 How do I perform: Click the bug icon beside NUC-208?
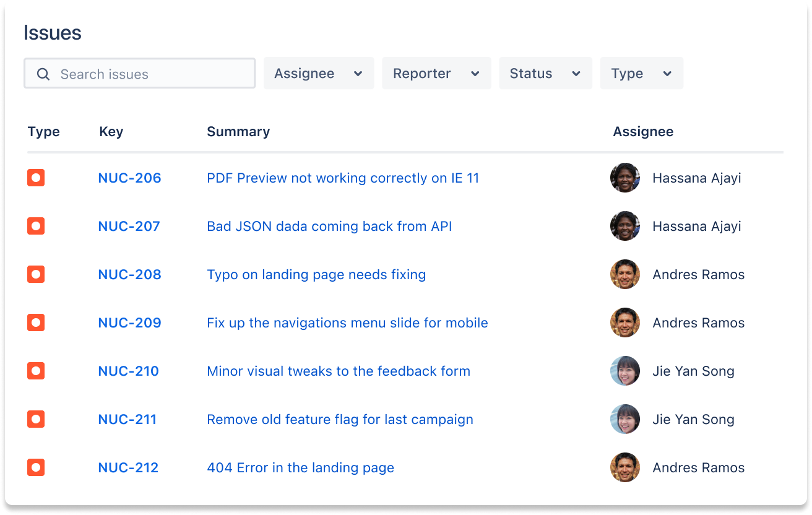(35, 274)
